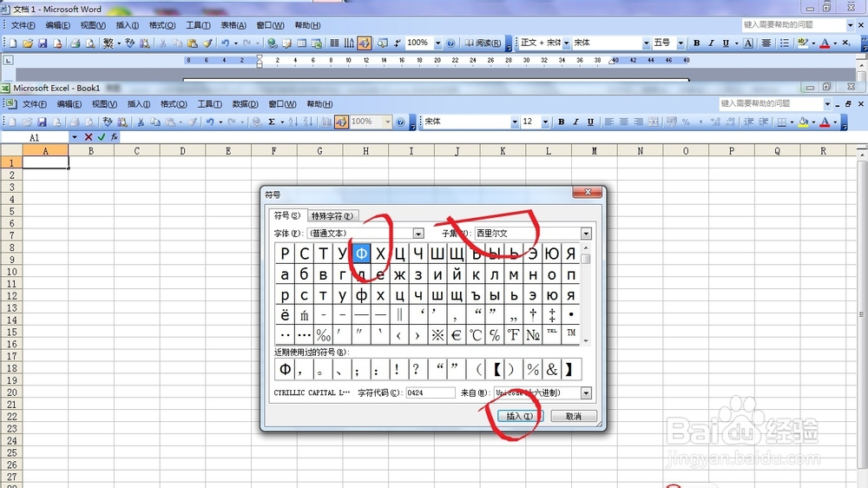Image resolution: width=868 pixels, height=488 pixels.
Task: Click the Undo arrow in Excel toolbar
Action: coord(210,122)
